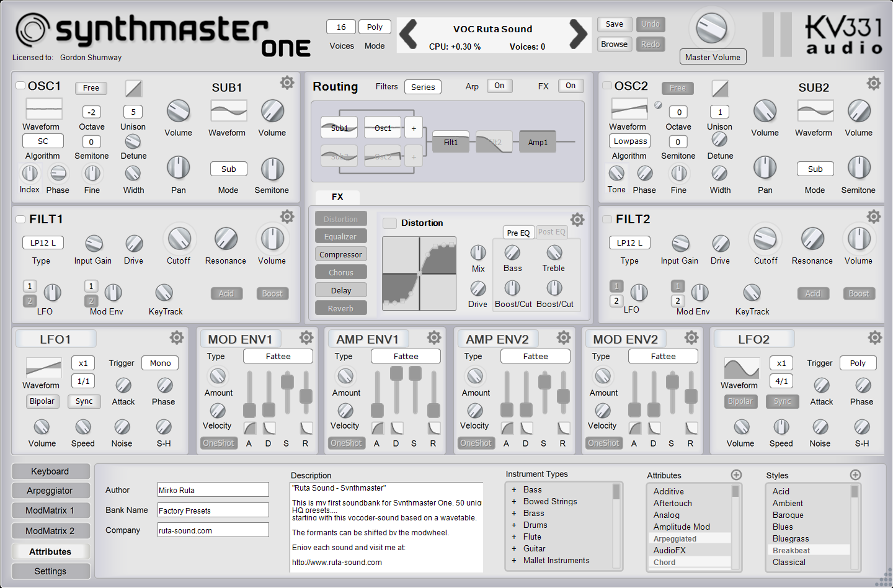Open FILT2 settings gear
This screenshot has width=893, height=588.
[x=873, y=216]
